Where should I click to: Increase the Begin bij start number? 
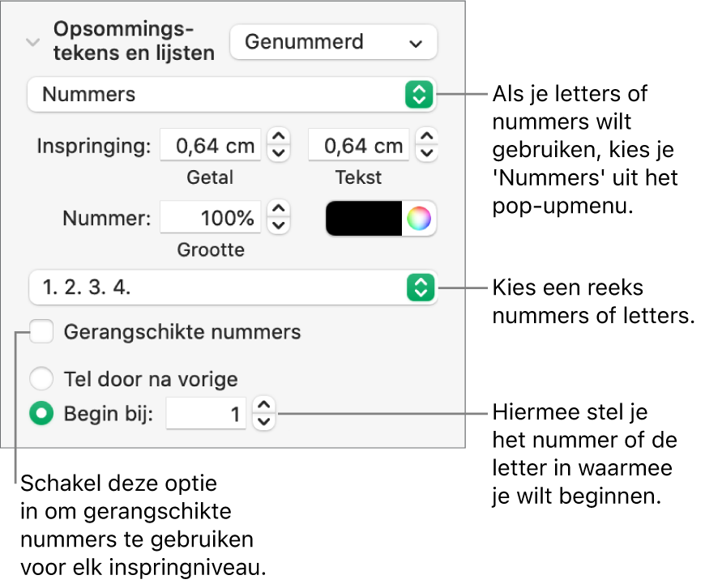(x=264, y=407)
